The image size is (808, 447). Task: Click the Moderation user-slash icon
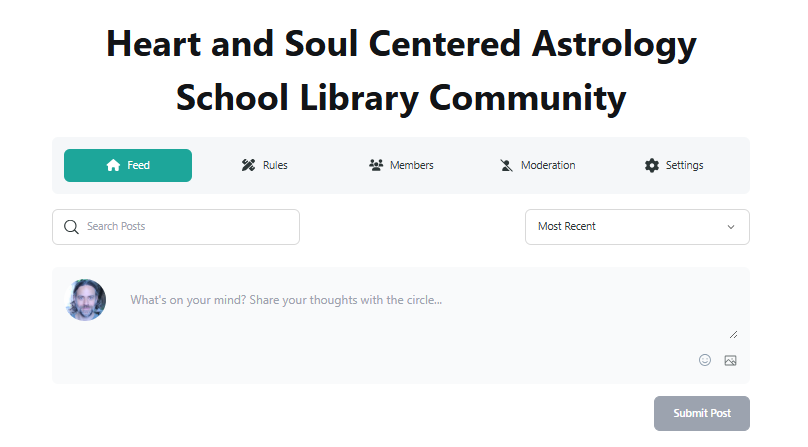coord(507,166)
